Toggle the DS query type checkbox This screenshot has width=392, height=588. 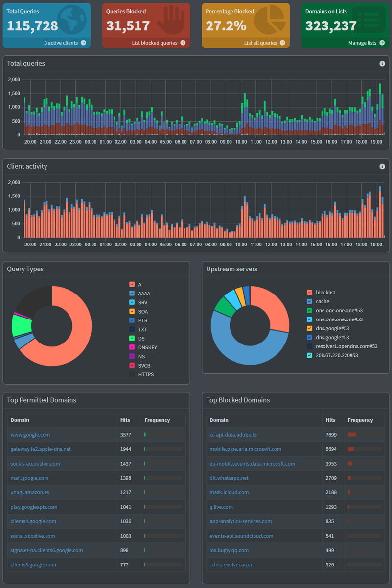point(132,339)
